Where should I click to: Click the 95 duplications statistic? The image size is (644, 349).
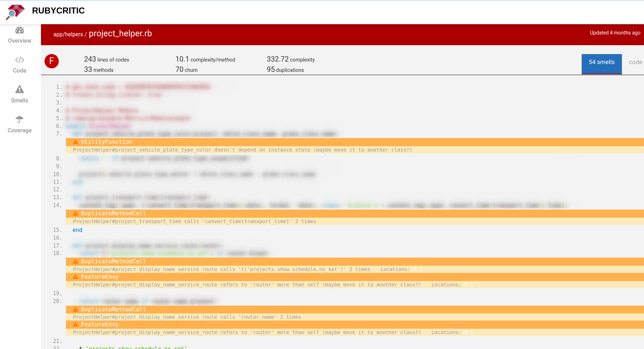285,70
